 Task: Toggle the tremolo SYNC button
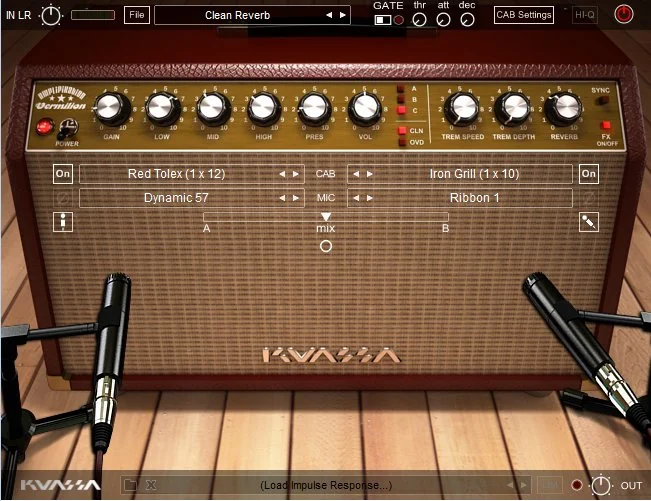tap(604, 100)
